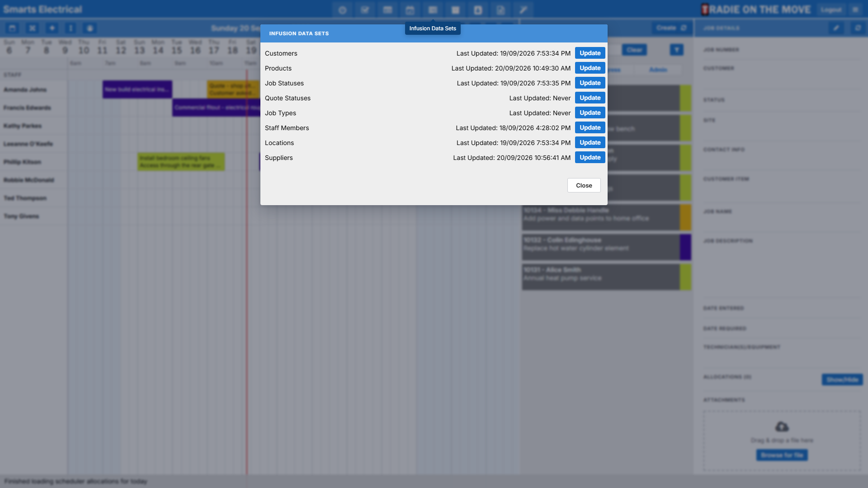Click the 'Suppliers' row label

tap(279, 158)
